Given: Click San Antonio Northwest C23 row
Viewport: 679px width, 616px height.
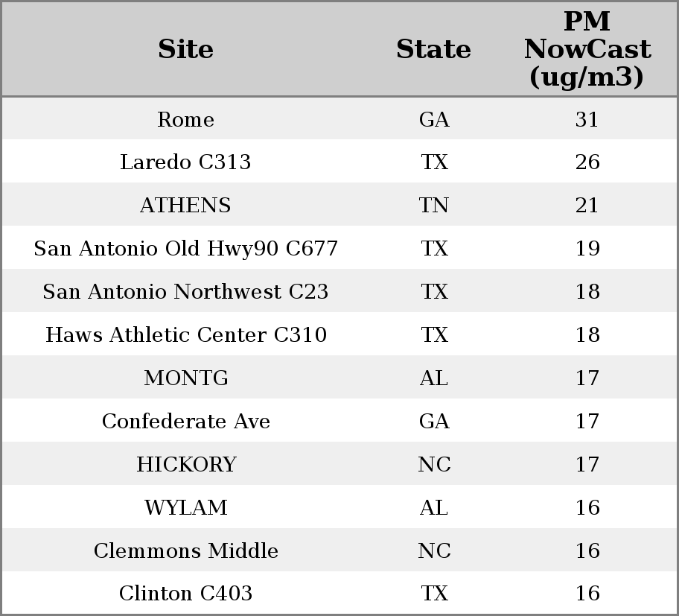Looking at the screenshot, I should (339, 291).
